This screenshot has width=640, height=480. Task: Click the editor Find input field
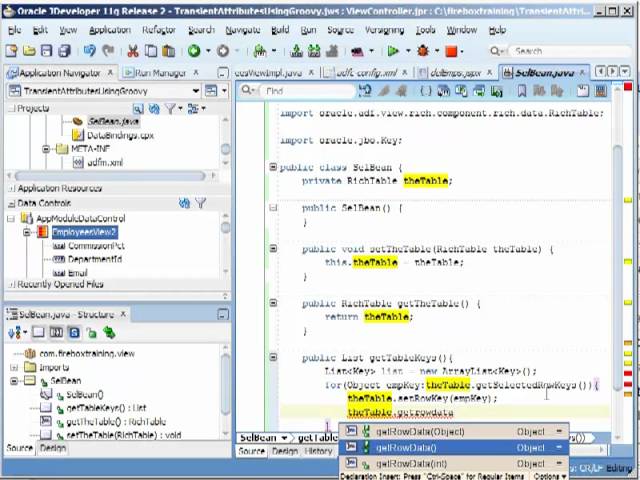click(308, 91)
